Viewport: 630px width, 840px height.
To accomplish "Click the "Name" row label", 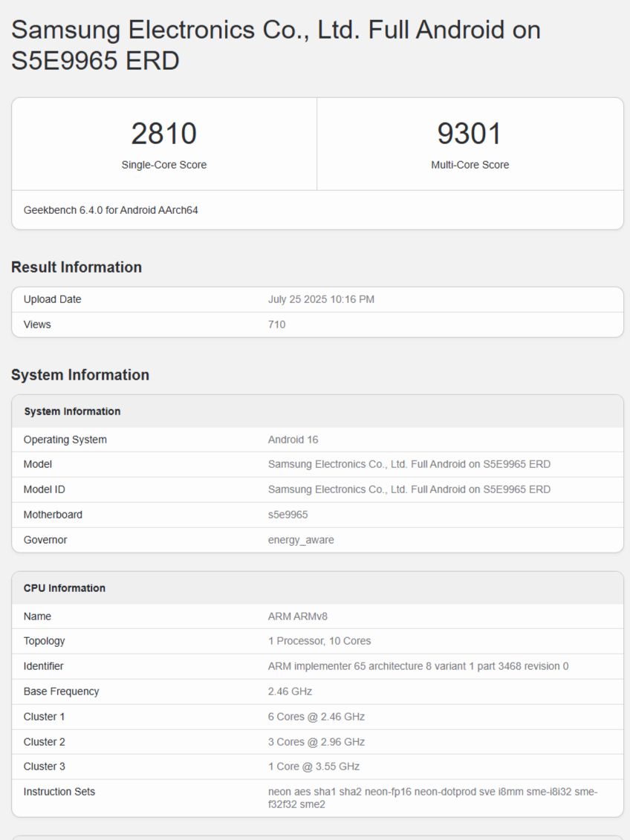I will 37,616.
